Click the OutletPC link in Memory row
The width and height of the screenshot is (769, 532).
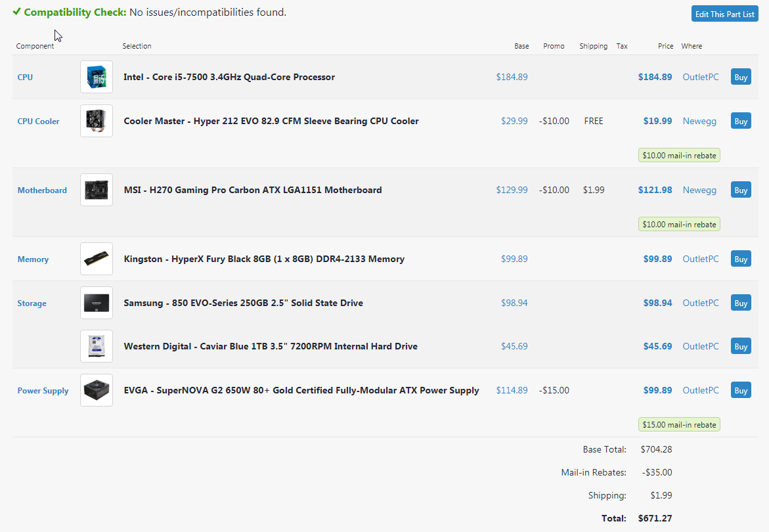coord(701,259)
